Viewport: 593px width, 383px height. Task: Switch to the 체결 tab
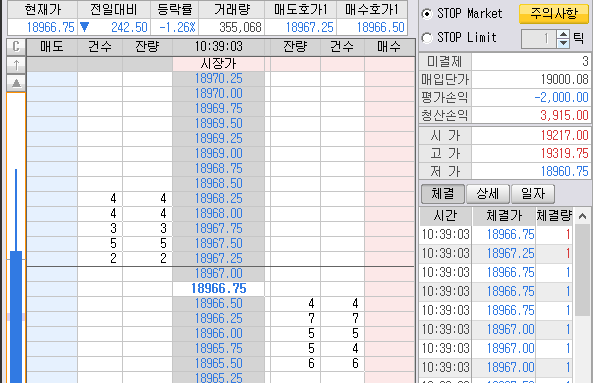point(443,194)
